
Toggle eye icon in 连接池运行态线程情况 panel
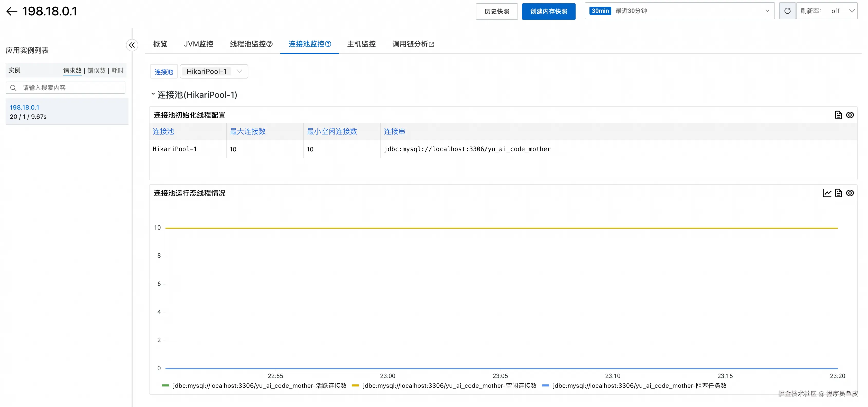point(850,193)
